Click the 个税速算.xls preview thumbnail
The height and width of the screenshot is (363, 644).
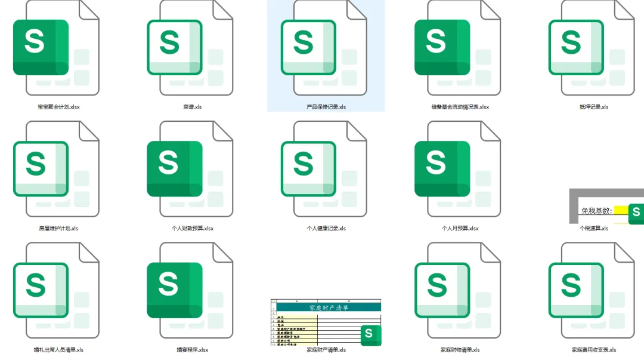click(606, 207)
